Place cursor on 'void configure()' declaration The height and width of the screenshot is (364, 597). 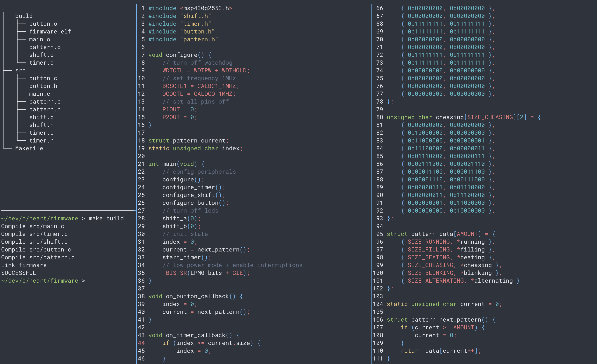point(180,55)
